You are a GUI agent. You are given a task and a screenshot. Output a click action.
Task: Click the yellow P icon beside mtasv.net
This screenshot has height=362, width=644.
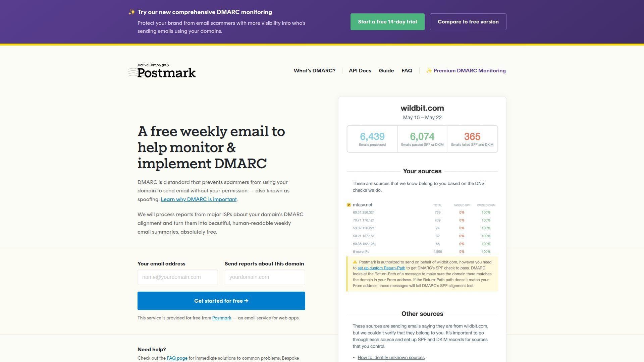[x=348, y=205]
